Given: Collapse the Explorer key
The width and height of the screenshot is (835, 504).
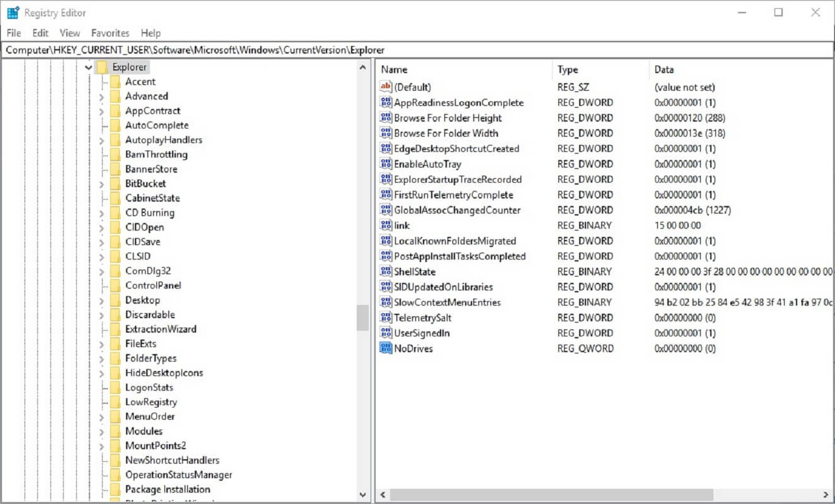Looking at the screenshot, I should (x=88, y=67).
